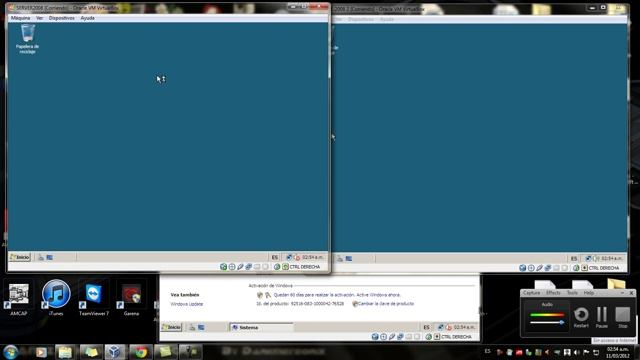Click keyboard capture icon in right VirtualBox window
Screen dimensions: 640x360
click(x=584, y=268)
